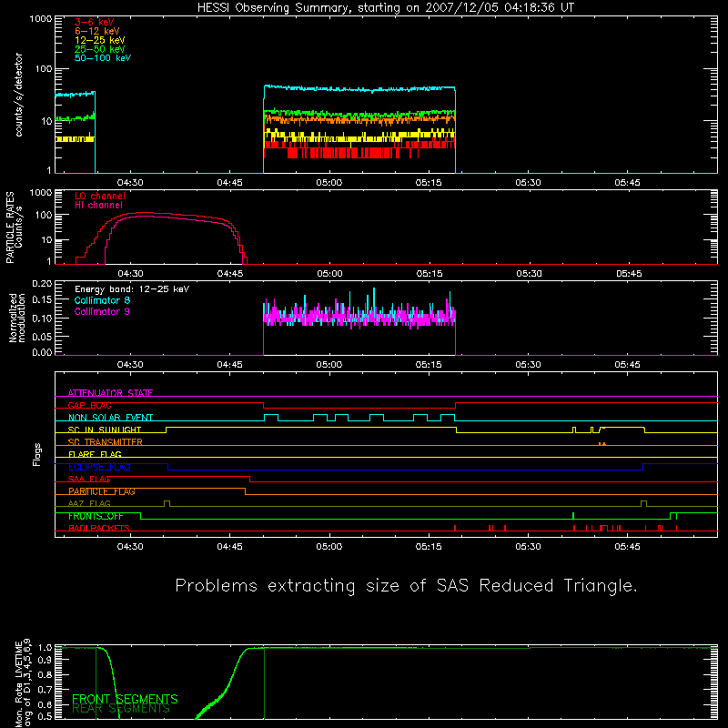
Task: Click the ECLIPSE FLAG label
Action: [x=99, y=467]
